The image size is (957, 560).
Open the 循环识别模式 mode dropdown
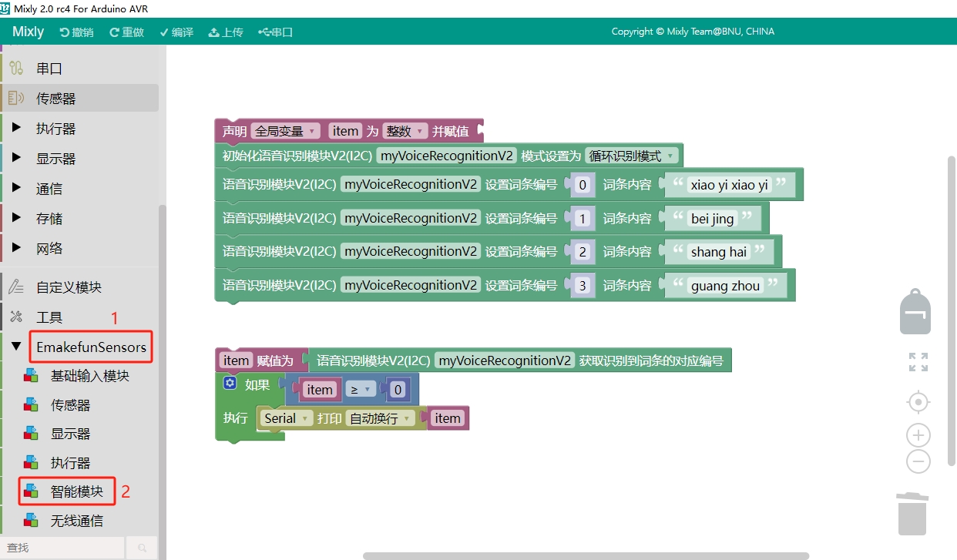pos(632,156)
